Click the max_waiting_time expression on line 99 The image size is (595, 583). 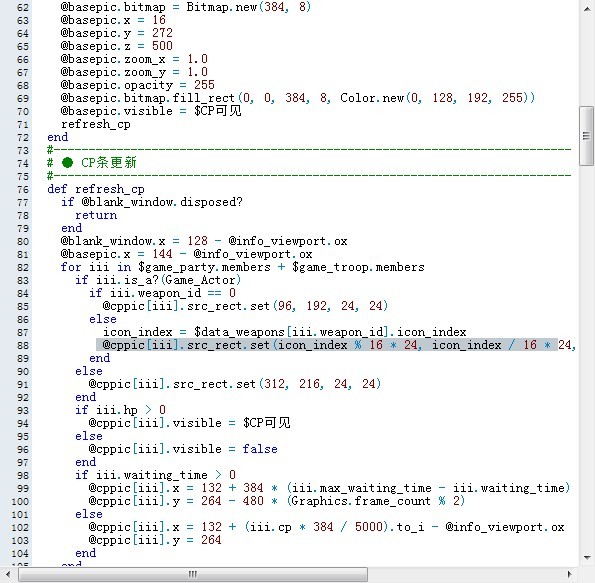[428, 488]
